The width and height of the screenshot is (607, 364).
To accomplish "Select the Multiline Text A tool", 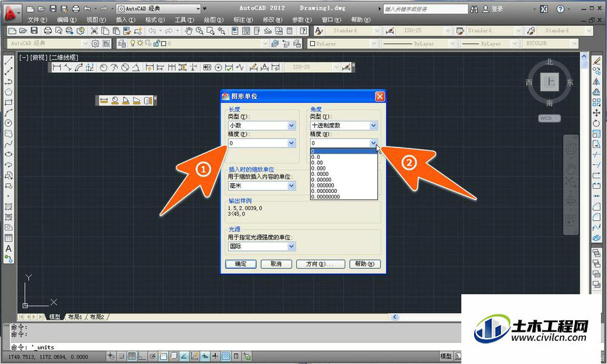I will point(8,249).
